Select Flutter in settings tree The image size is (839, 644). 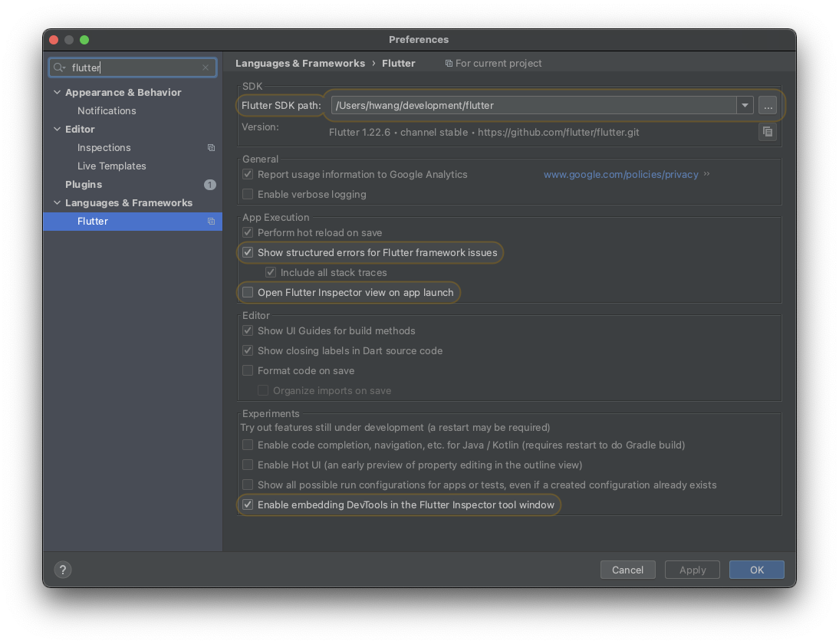132,222
